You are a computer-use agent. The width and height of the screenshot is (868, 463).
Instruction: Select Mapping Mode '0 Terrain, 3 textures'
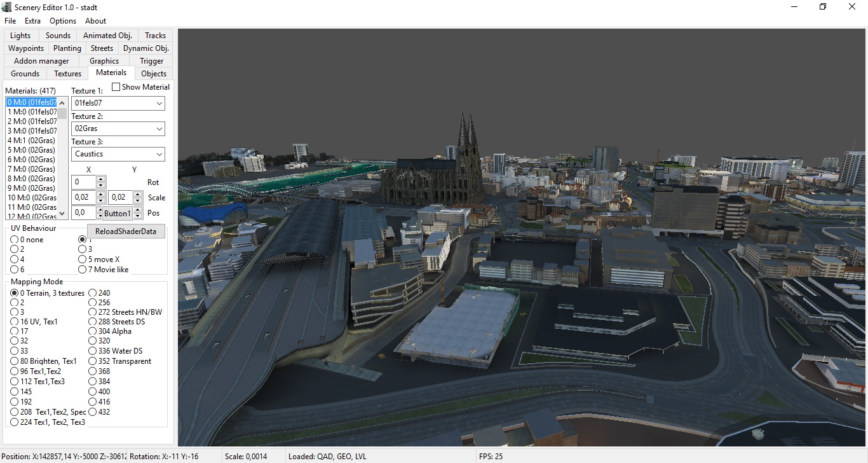pyautogui.click(x=48, y=293)
